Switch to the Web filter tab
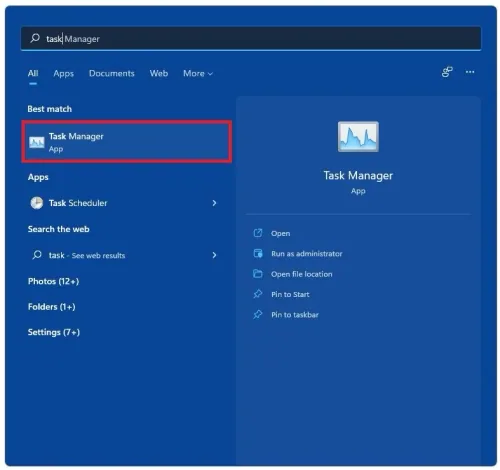Image resolution: width=500 pixels, height=470 pixels. pos(159,73)
